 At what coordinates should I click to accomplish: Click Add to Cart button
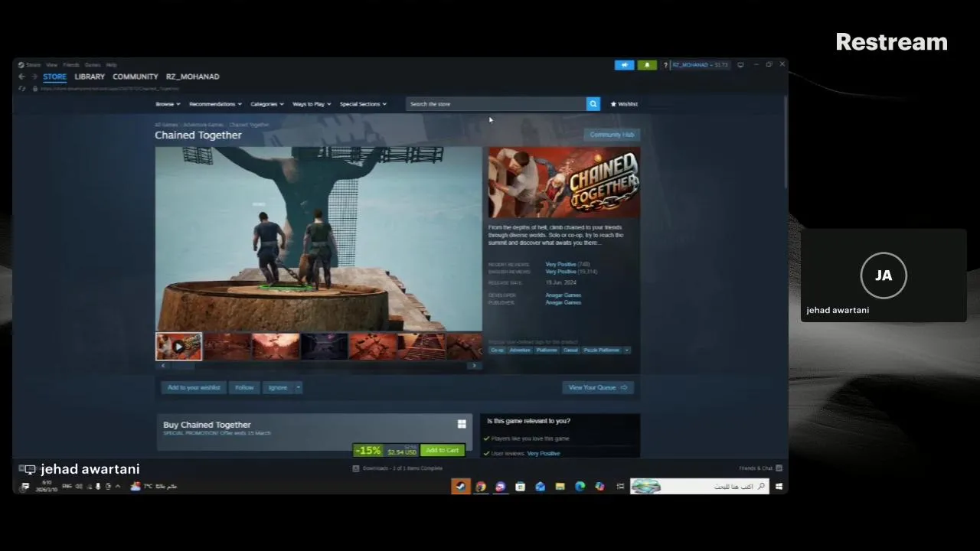(442, 451)
